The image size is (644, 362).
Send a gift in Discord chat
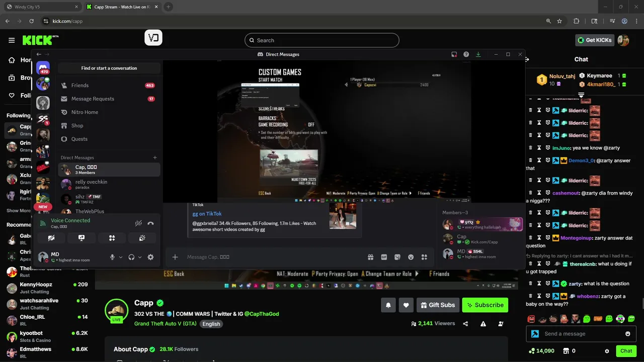point(371,257)
